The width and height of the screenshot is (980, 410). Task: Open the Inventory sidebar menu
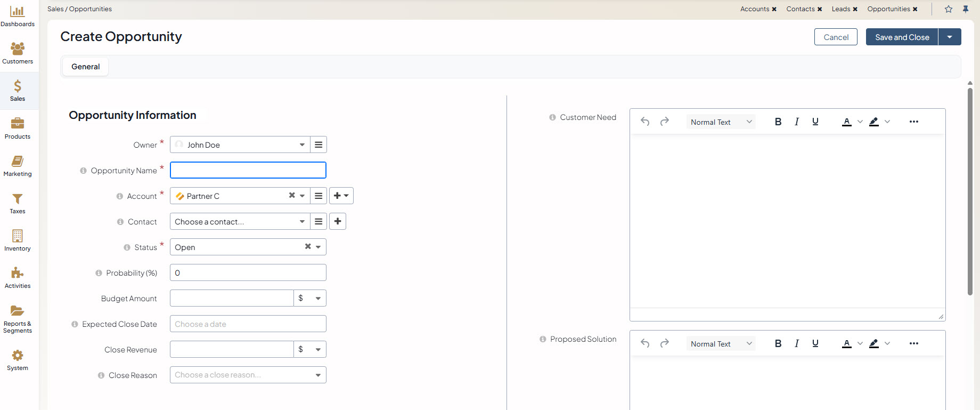coord(18,240)
